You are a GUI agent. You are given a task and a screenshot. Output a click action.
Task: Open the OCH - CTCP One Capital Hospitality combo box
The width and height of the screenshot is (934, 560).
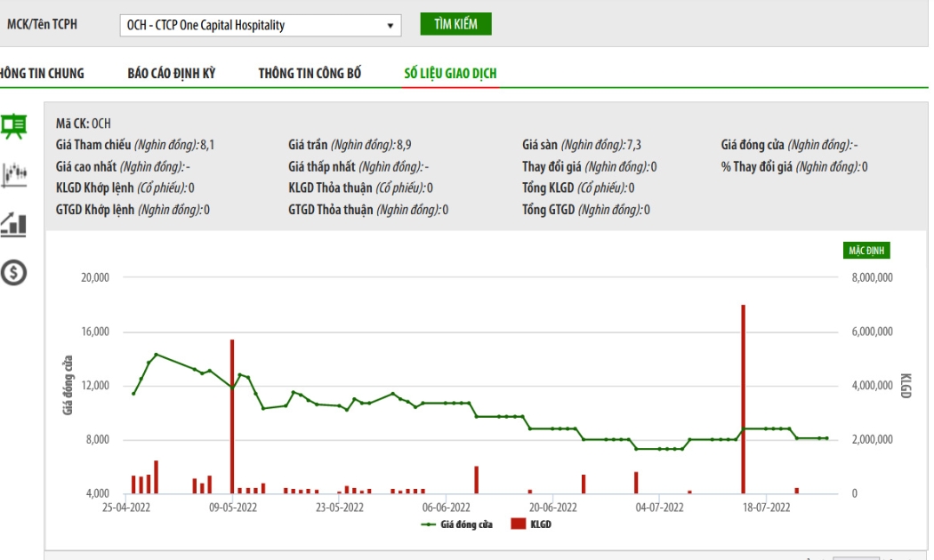coord(261,26)
